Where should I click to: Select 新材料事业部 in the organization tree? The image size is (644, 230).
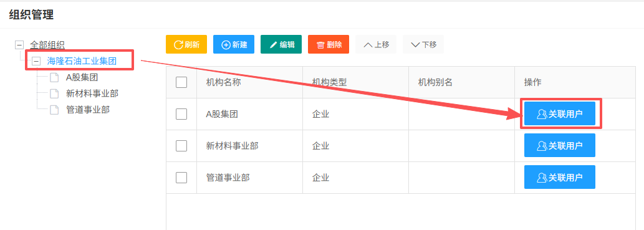pyautogui.click(x=92, y=93)
